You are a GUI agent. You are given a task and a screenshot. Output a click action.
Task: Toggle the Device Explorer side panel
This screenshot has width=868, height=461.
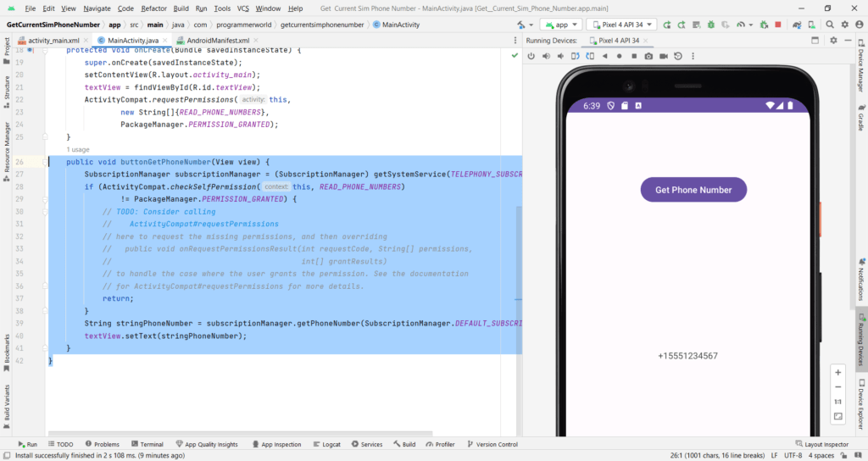coord(861,404)
